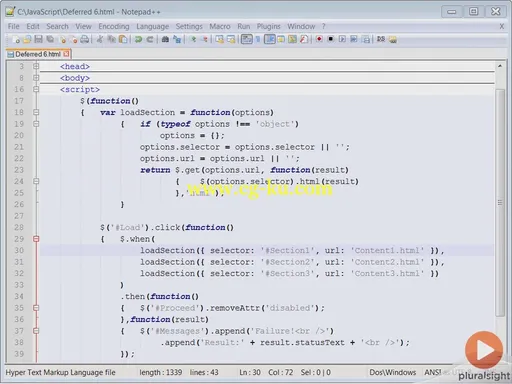Open the Macro menu
This screenshot has height=384, width=512.
coord(220,26)
